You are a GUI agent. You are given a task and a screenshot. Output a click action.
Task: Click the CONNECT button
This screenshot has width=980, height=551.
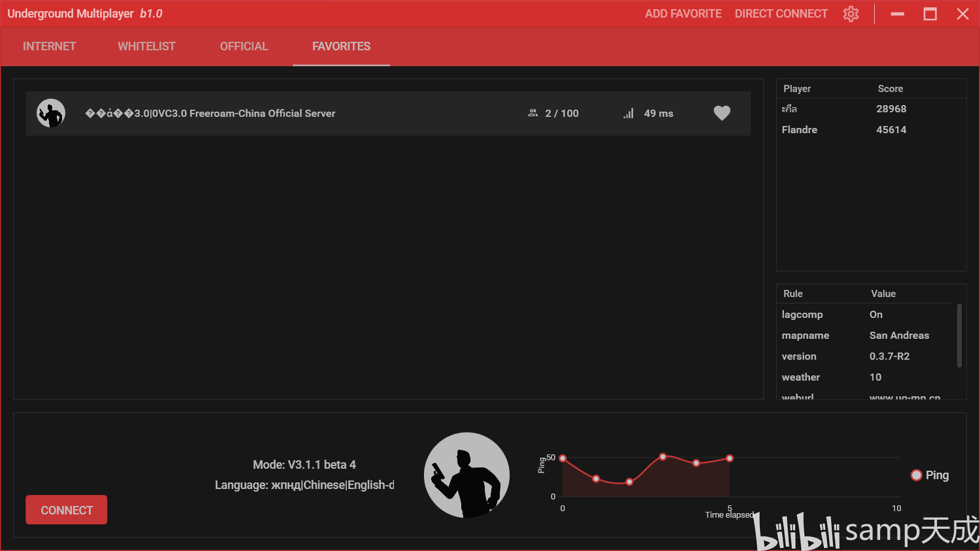point(66,510)
